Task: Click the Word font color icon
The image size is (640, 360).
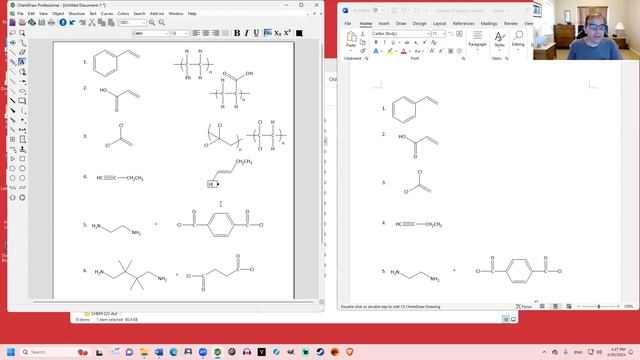Action: 403,51
